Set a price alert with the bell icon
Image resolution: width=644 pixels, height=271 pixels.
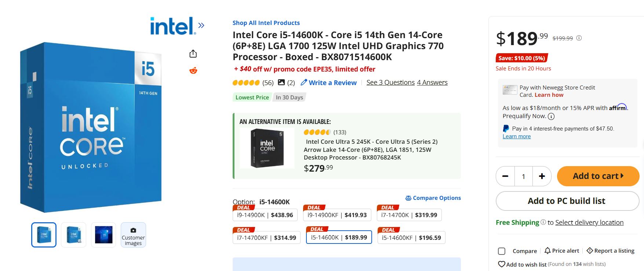(547, 250)
